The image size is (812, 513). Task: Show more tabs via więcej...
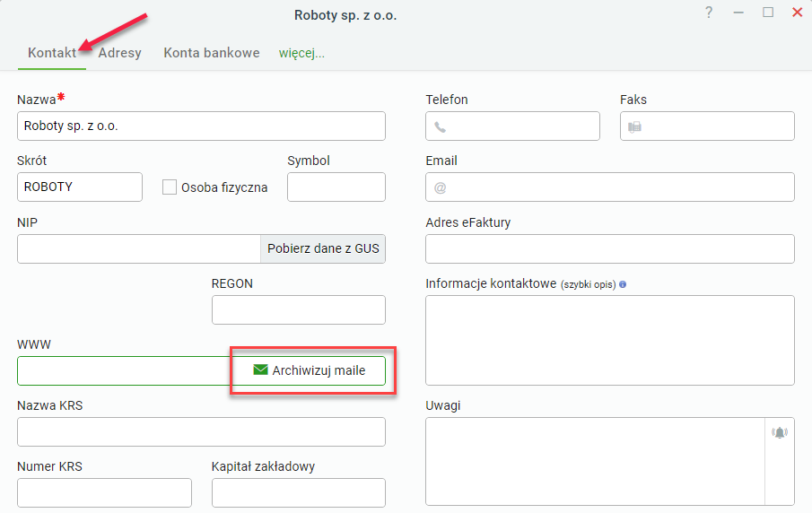(x=301, y=53)
